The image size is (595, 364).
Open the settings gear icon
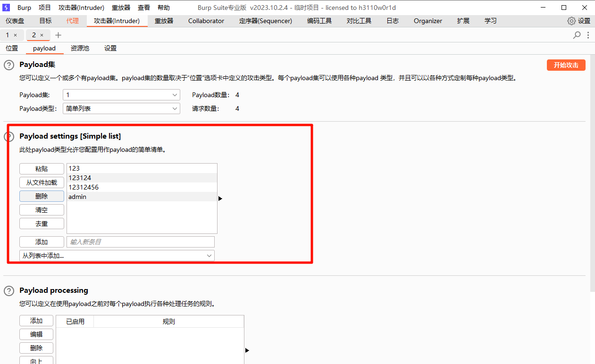[571, 21]
